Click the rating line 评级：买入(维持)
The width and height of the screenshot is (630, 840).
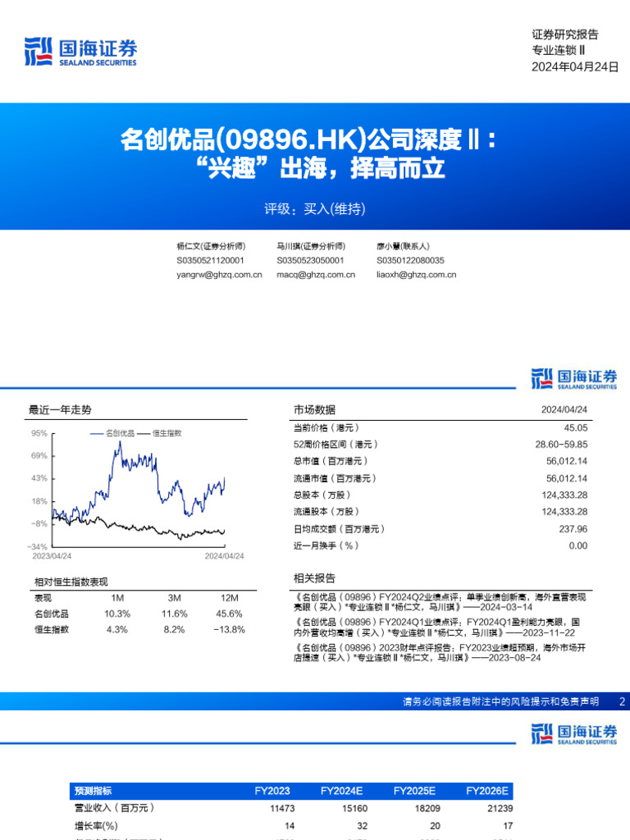[315, 208]
